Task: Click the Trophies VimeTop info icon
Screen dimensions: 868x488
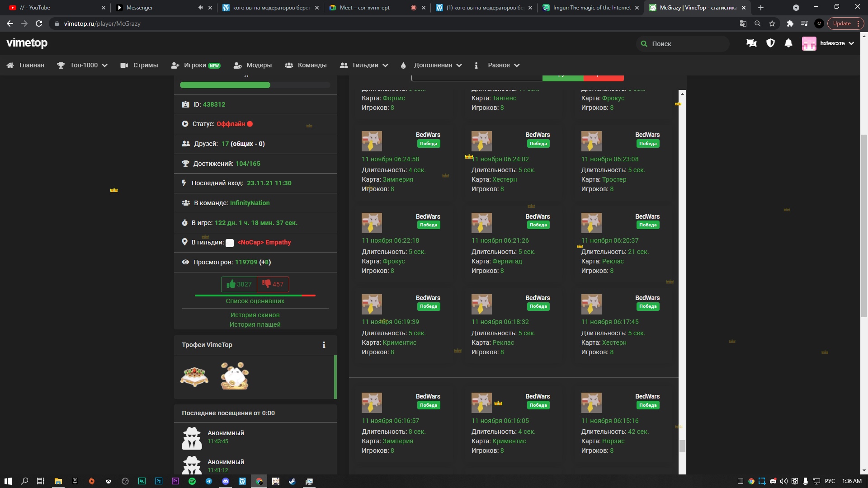Action: coord(324,345)
